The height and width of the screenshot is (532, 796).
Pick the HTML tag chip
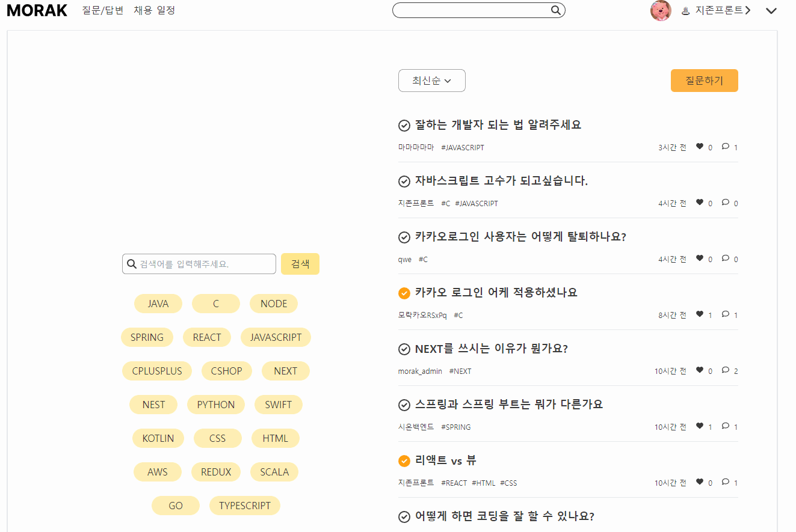click(276, 438)
